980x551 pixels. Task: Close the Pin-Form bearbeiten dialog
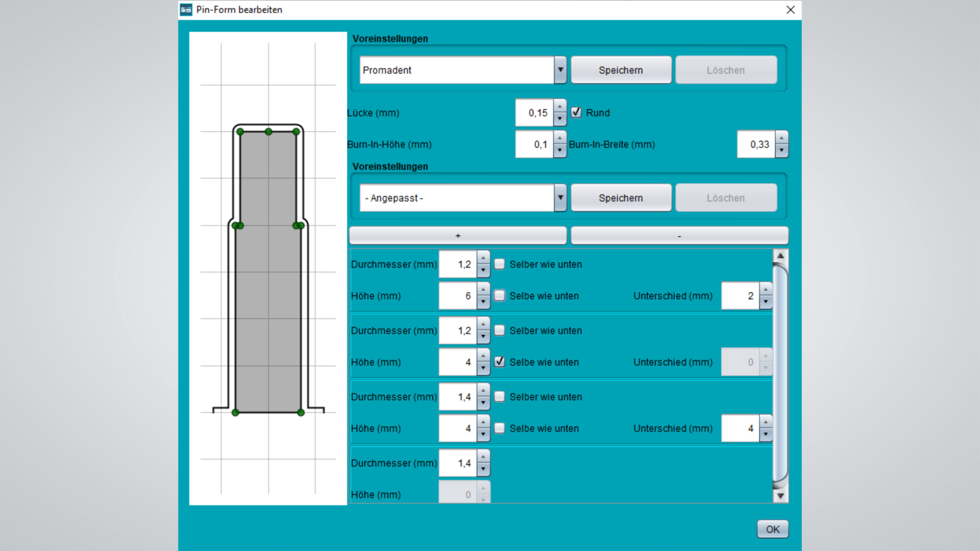pyautogui.click(x=791, y=10)
